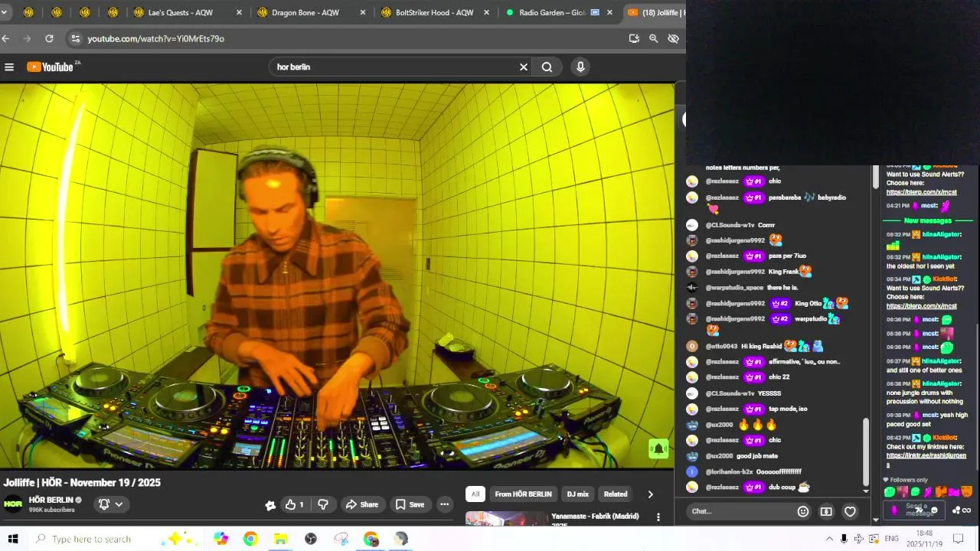Save the video to a playlist

point(410,504)
